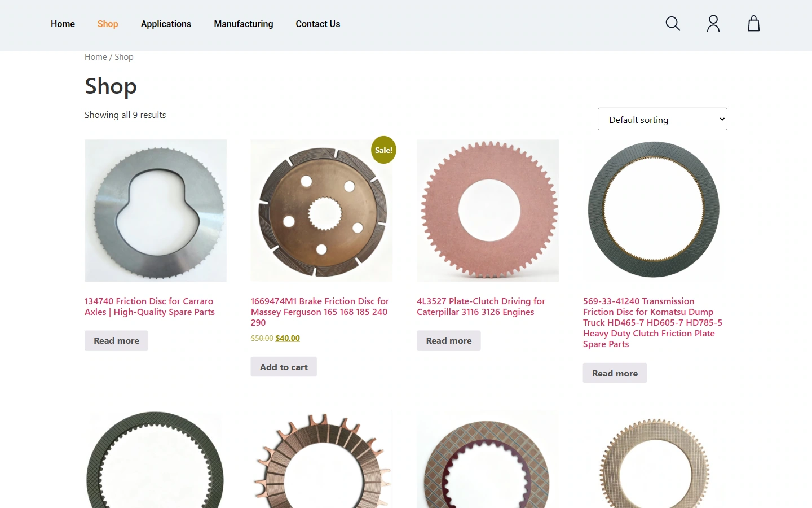
Task: Click the crossed-out $50.00 original price
Action: coord(262,338)
